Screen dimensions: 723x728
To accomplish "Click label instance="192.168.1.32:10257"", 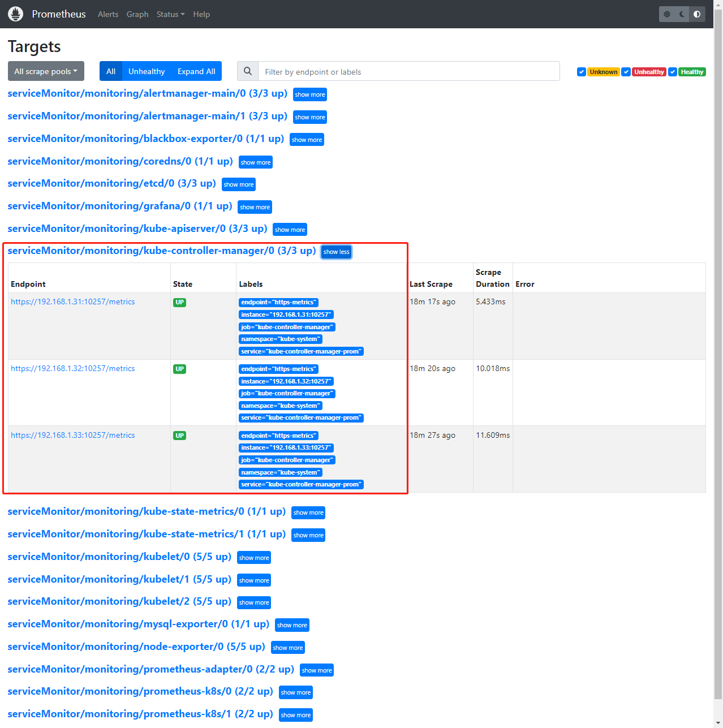I will coord(286,382).
